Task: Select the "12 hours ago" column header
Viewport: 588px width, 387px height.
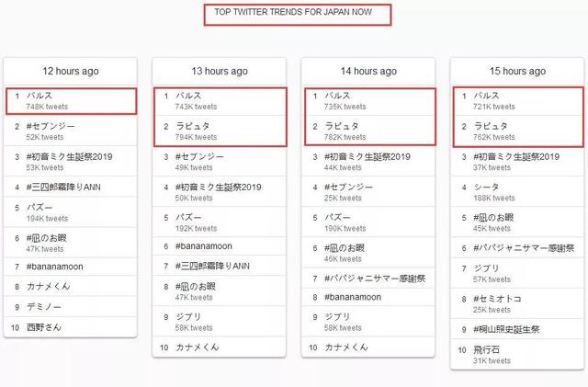Action: click(x=70, y=71)
